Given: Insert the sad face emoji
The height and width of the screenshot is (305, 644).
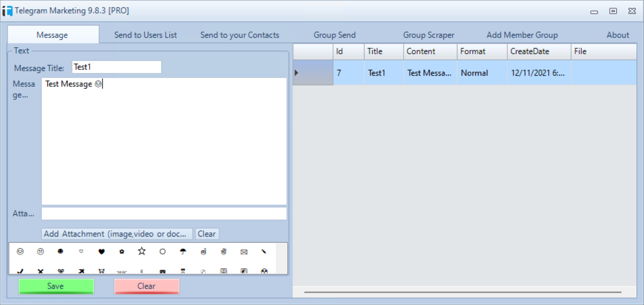Looking at the screenshot, I should click(x=41, y=252).
